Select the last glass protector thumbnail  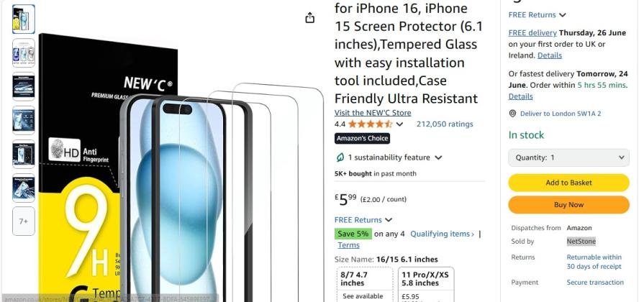point(24,188)
